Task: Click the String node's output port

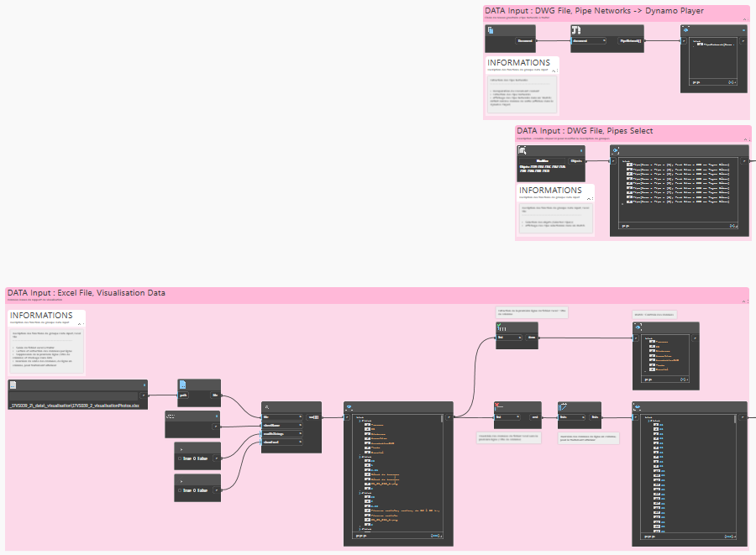Action: (x=216, y=427)
